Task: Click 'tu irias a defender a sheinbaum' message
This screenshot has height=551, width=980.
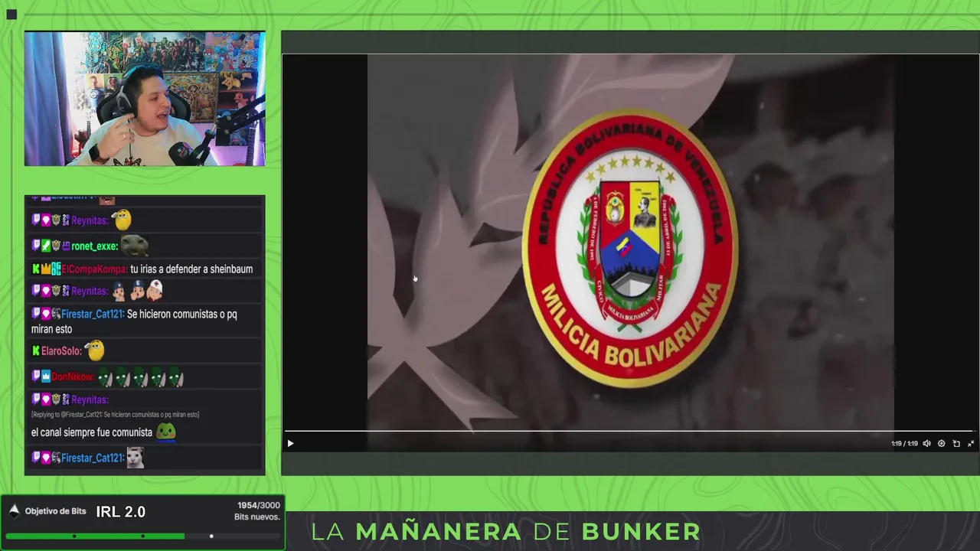Action: pyautogui.click(x=191, y=269)
